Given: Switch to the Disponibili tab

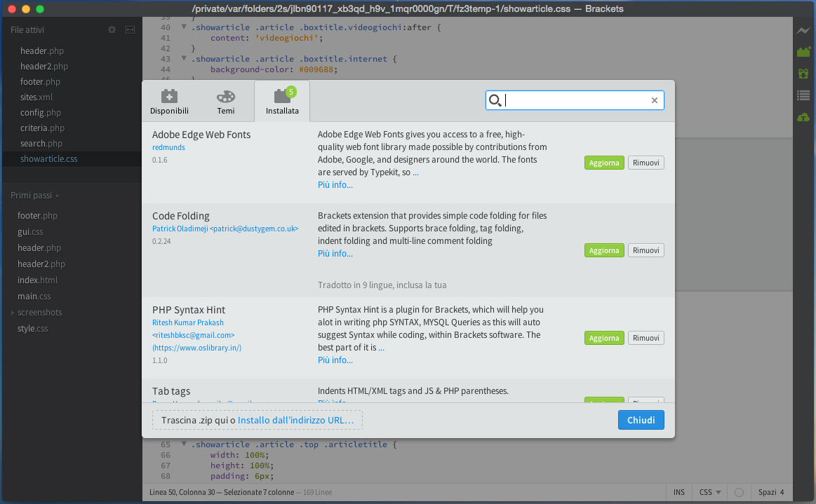Looking at the screenshot, I should (x=169, y=102).
